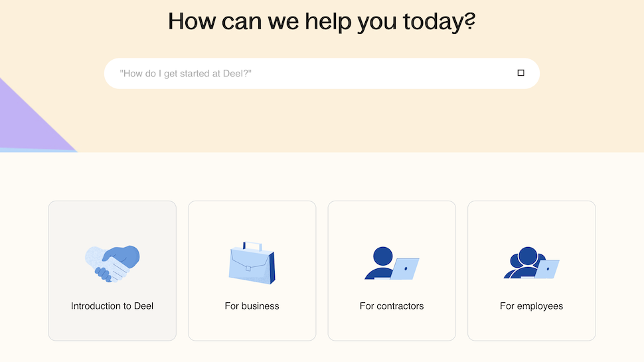Choose the single person with laptop icon
Screen dimensions: 644x362
(x=392, y=264)
